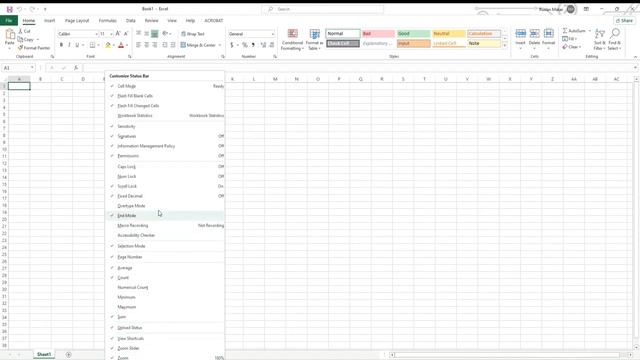Click the Percent Style icon

click(x=244, y=45)
